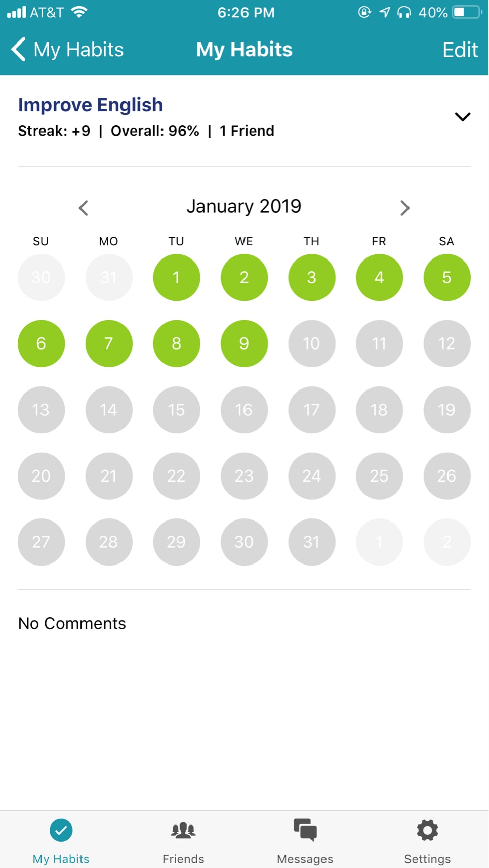Go to the previous month
This screenshot has height=868, width=489.
[x=84, y=208]
